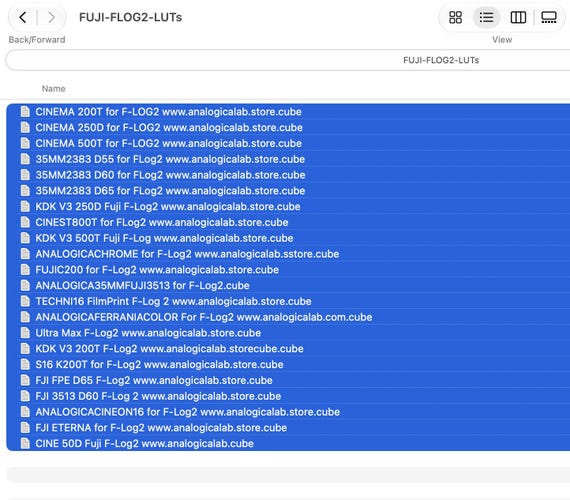570x500 pixels.
Task: Select Ultra Max F-Log2 file
Action: [x=288, y=333]
